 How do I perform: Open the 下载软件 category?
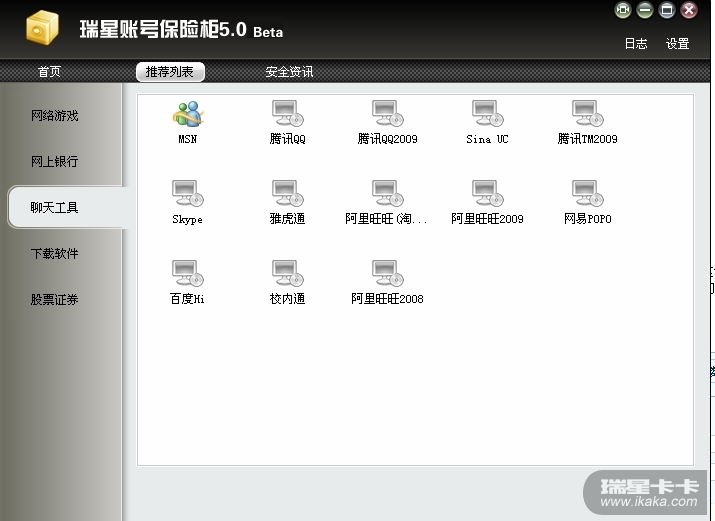pos(55,253)
